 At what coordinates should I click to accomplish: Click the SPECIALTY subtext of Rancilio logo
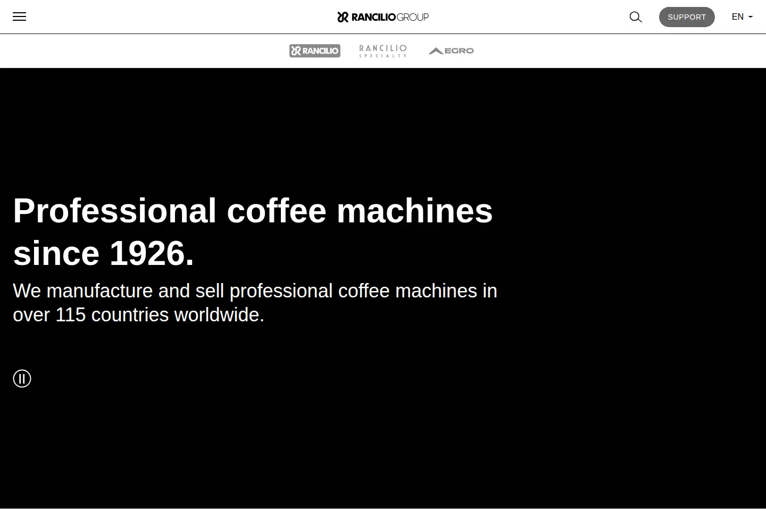tap(383, 55)
